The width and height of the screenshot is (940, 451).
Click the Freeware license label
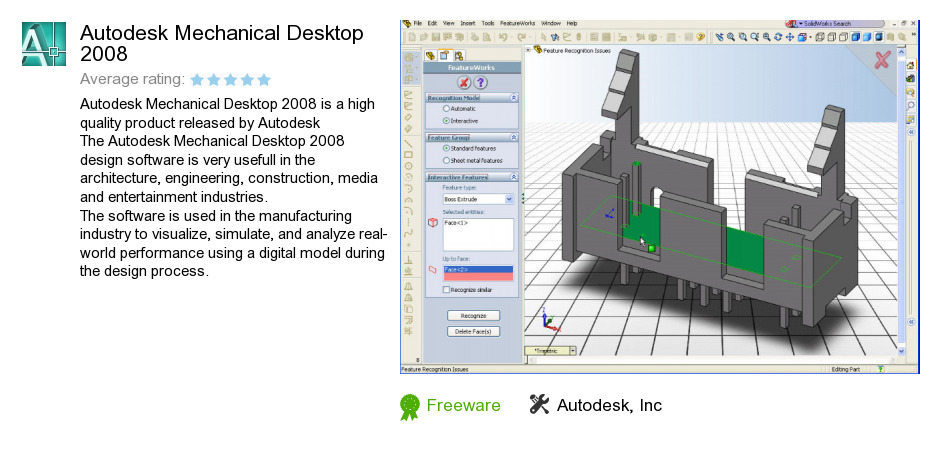click(463, 405)
